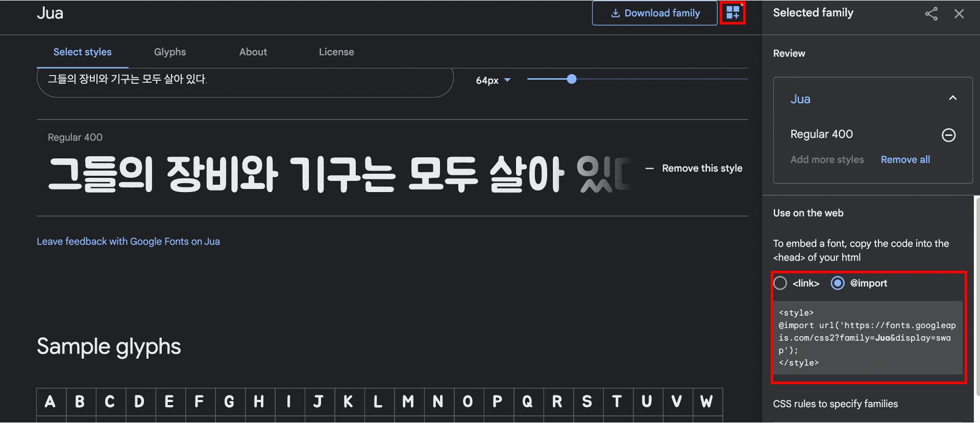Click the Regular 400 style preview text
Screen dimensions: 980x423
click(339, 174)
